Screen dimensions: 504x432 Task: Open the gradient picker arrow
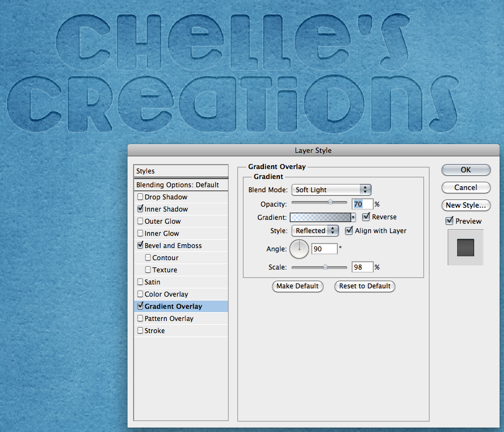click(x=353, y=218)
